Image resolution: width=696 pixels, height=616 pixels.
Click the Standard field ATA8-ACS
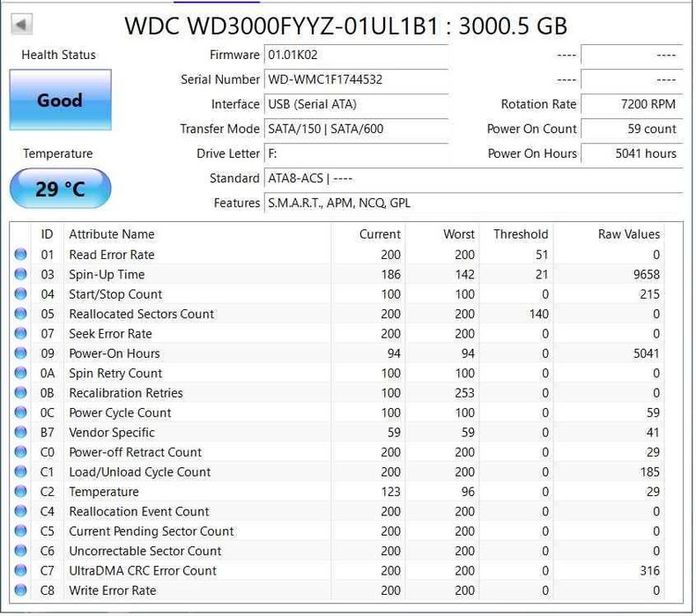474,179
